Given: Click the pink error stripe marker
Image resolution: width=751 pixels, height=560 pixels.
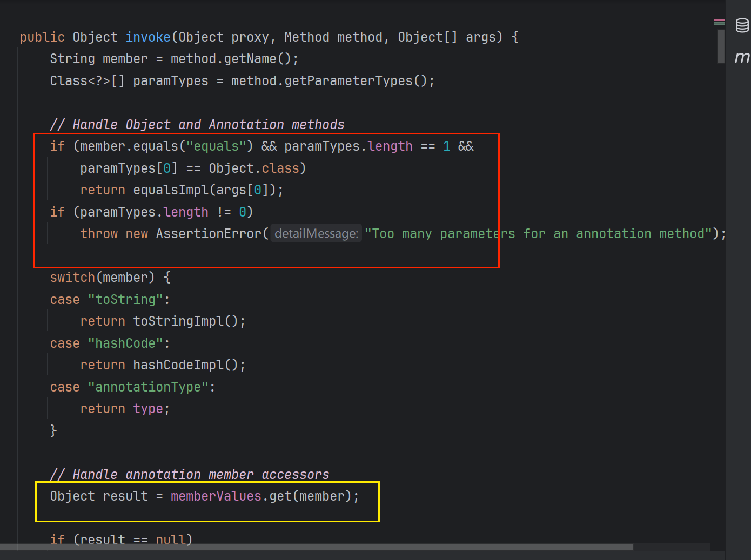Looking at the screenshot, I should click(x=719, y=21).
